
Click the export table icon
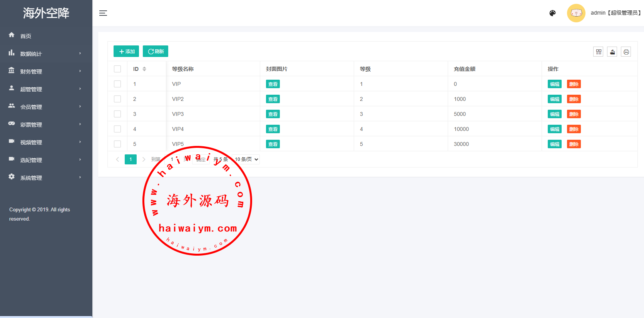[612, 52]
